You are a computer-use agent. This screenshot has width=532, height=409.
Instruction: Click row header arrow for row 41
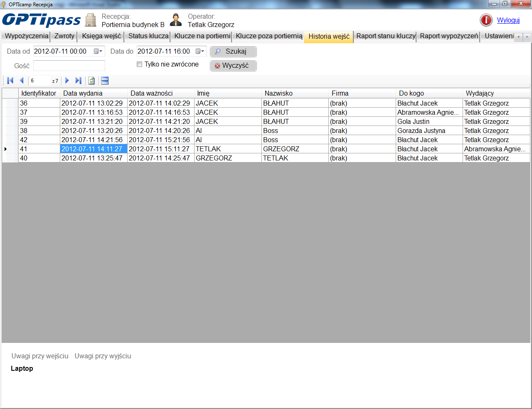click(10, 149)
